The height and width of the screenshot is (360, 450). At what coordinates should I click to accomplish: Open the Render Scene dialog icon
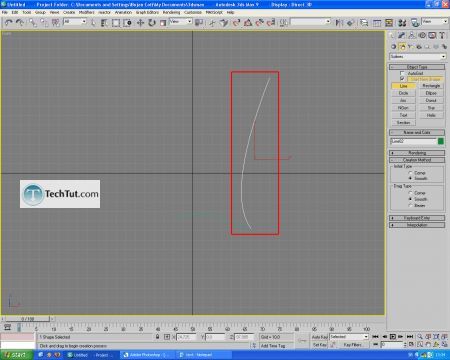click(415, 22)
